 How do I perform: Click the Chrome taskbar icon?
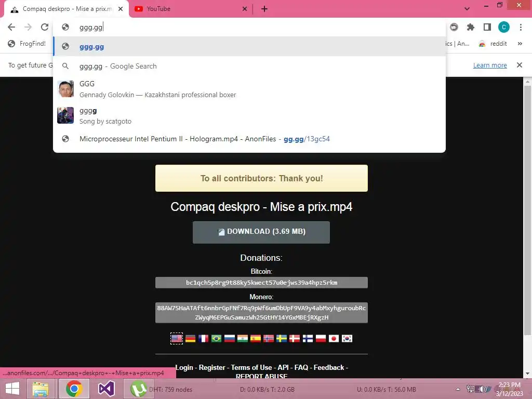click(x=74, y=389)
